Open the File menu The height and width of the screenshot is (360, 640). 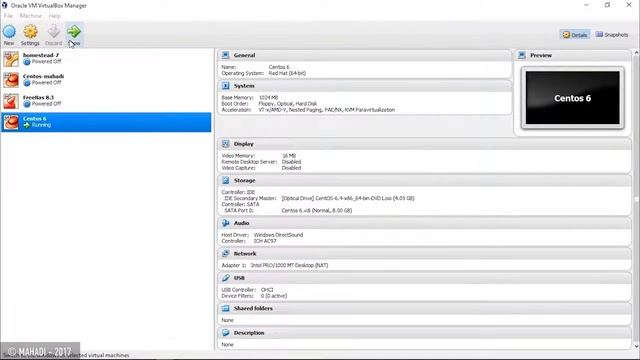[x=8, y=16]
